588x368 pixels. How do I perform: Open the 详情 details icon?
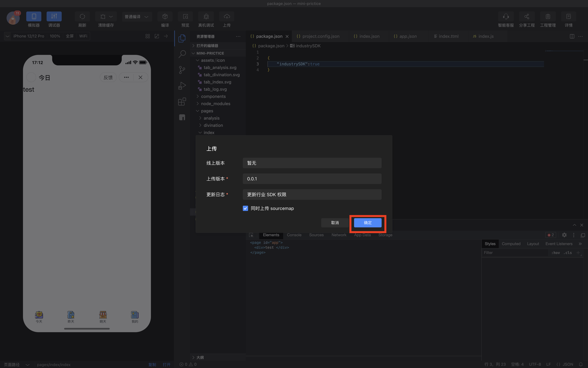point(569,17)
